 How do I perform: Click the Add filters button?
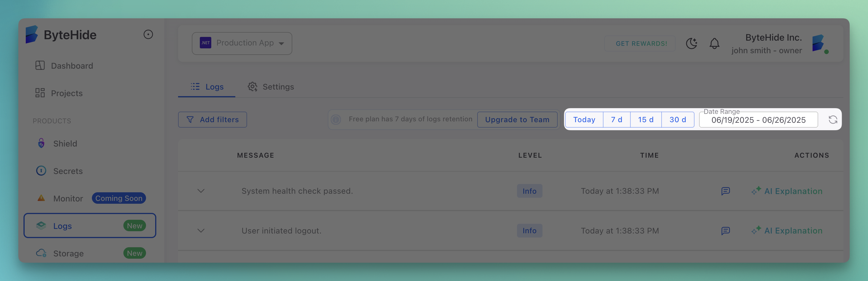pyautogui.click(x=212, y=120)
